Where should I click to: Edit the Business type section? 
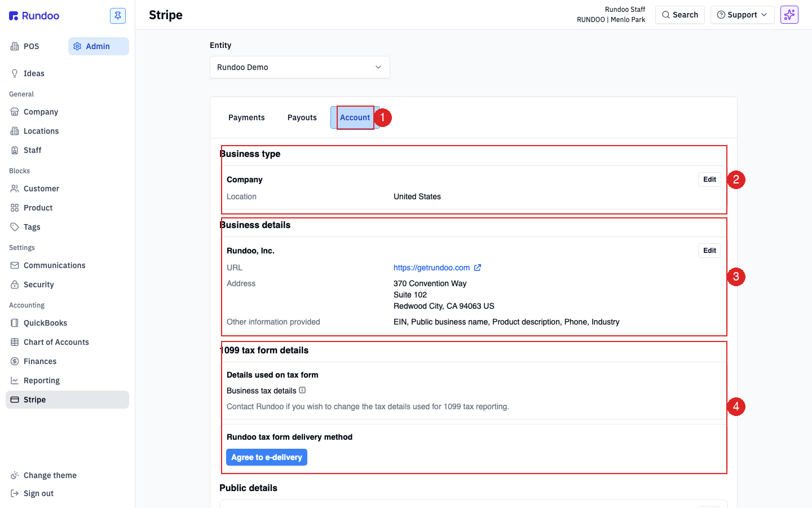[709, 179]
